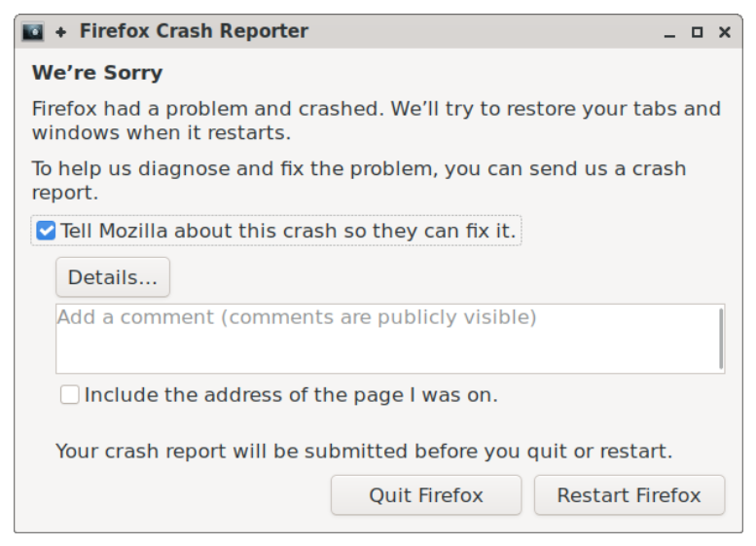Open the Details... crash report button

(113, 277)
